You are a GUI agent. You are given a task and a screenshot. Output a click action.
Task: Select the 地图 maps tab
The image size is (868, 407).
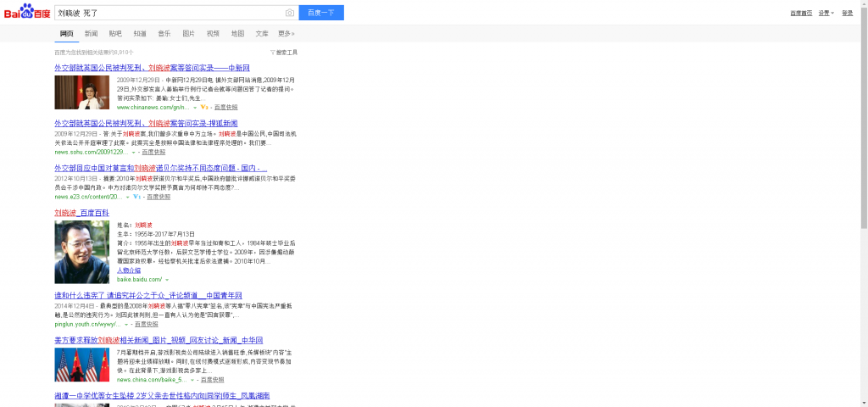[x=237, y=34]
